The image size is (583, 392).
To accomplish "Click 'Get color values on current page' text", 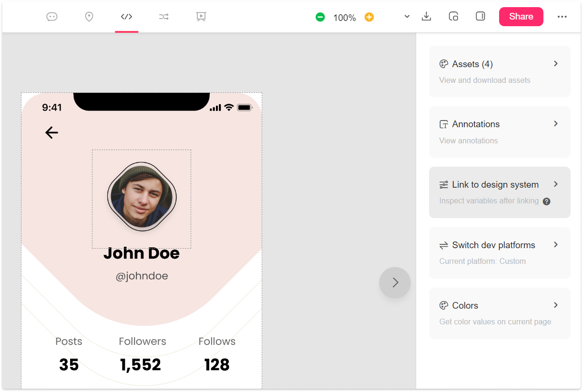I will (x=495, y=322).
